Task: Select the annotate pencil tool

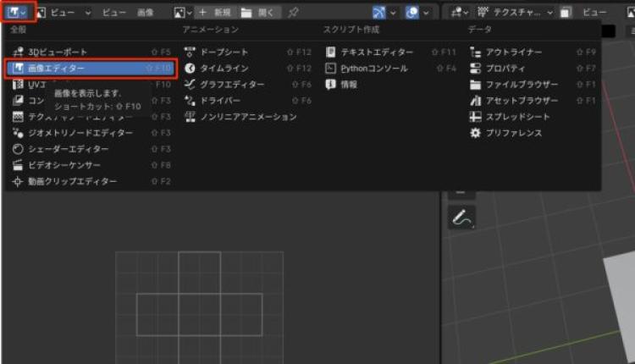Action: pos(461,218)
